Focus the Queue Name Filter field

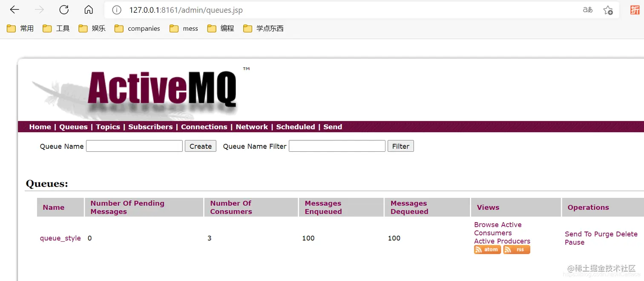tap(337, 146)
